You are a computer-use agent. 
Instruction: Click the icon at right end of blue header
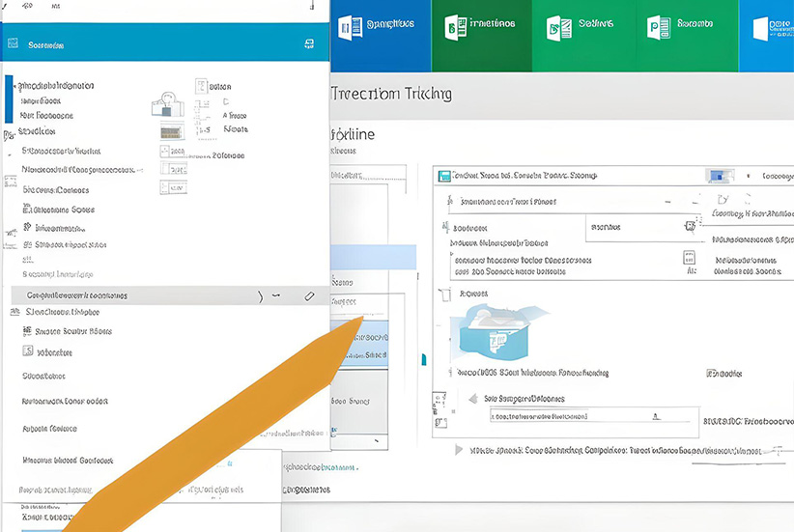[309, 44]
